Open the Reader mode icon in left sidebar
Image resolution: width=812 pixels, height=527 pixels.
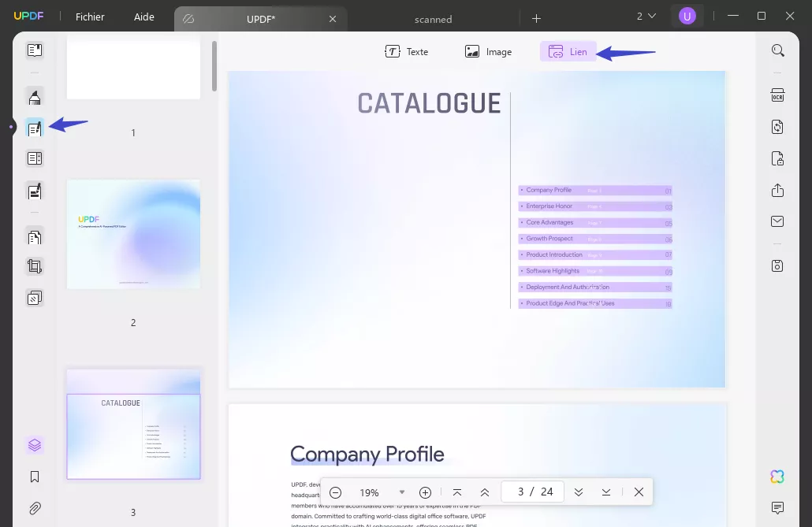(35, 50)
